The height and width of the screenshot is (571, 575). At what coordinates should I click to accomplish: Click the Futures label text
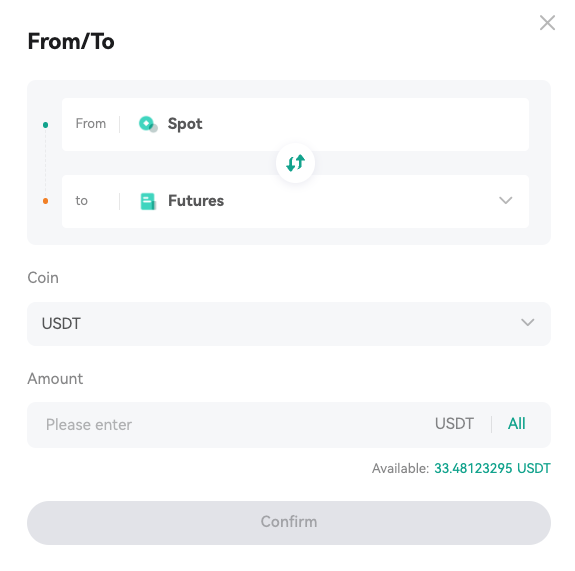click(x=196, y=201)
